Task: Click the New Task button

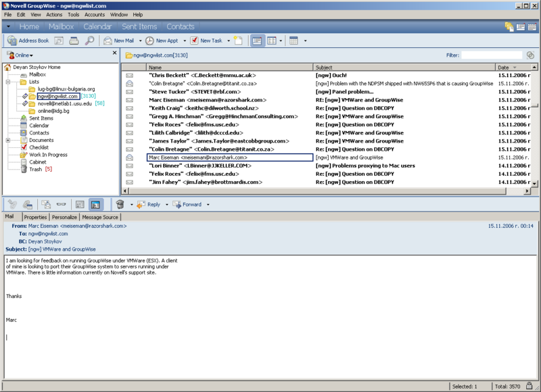Action: pos(206,41)
